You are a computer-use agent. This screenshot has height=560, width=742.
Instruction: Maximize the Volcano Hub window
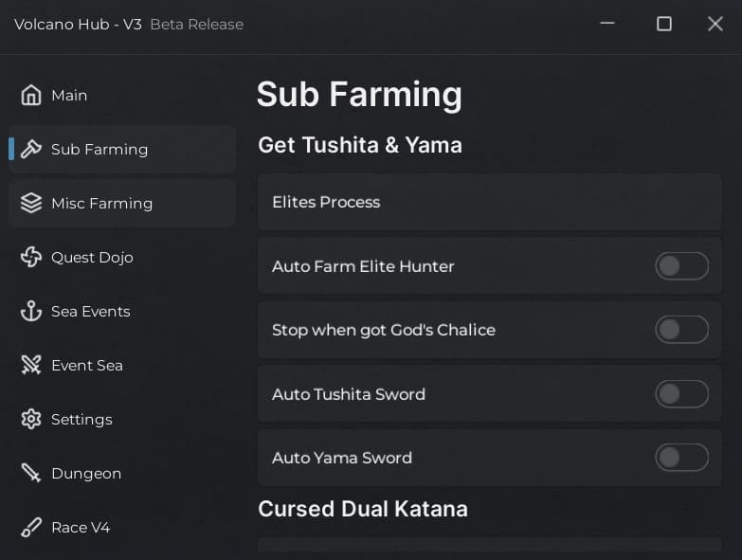pyautogui.click(x=664, y=24)
